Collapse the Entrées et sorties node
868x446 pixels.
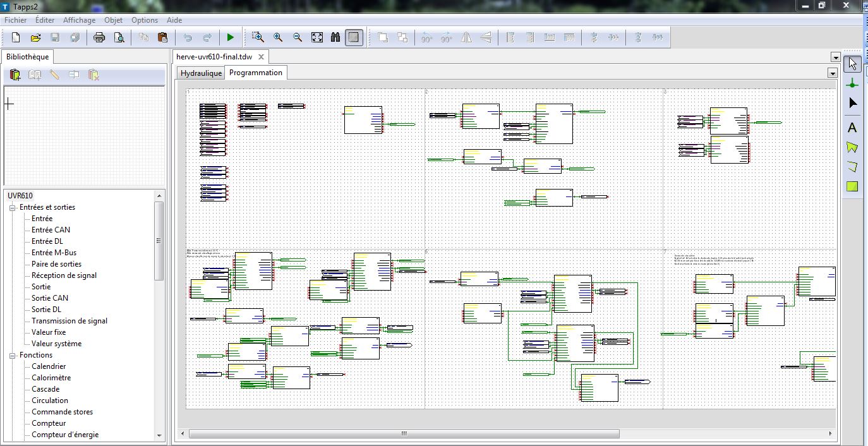coord(12,207)
